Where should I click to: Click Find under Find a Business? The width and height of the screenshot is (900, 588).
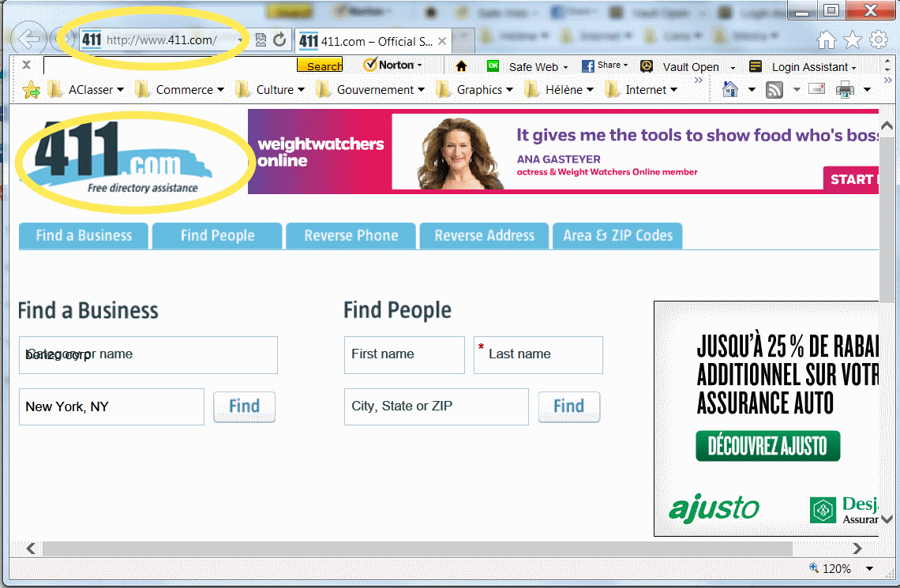pos(245,406)
